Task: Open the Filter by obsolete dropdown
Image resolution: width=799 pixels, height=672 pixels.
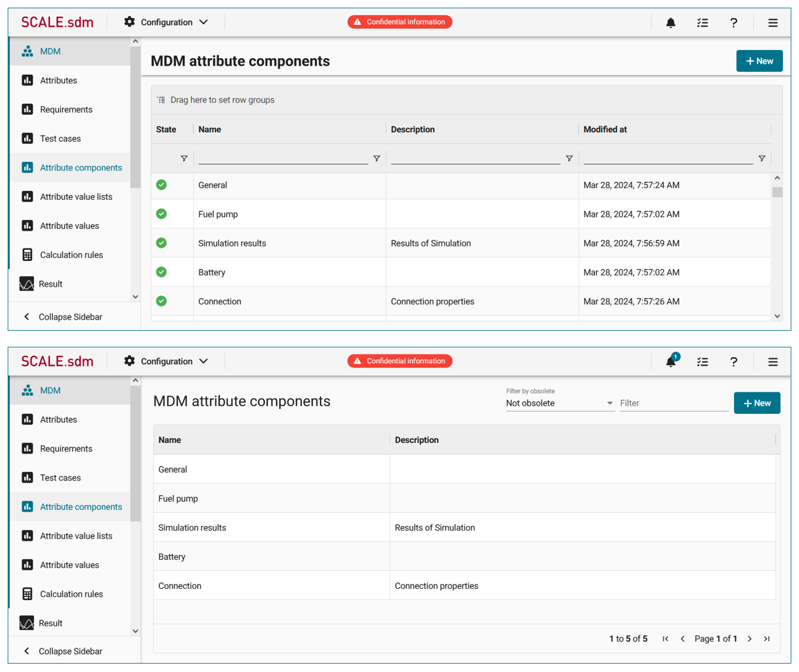Action: pyautogui.click(x=559, y=403)
